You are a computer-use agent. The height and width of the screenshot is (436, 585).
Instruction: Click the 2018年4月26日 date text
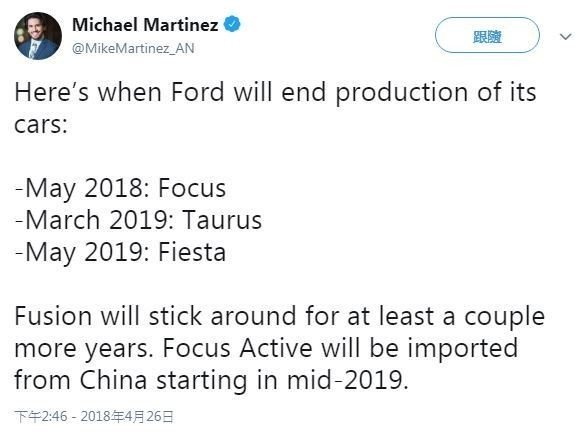point(127,416)
